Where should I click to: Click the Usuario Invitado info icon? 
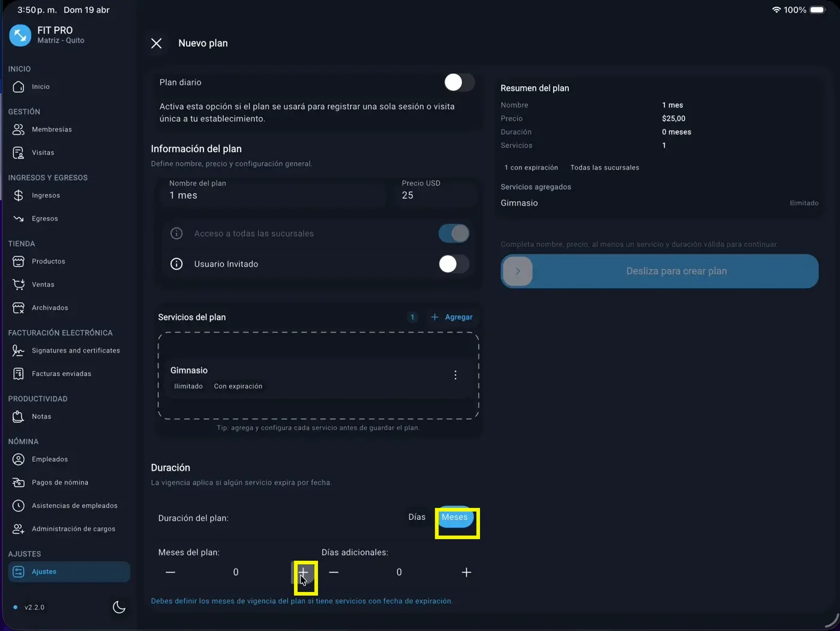pos(176,264)
